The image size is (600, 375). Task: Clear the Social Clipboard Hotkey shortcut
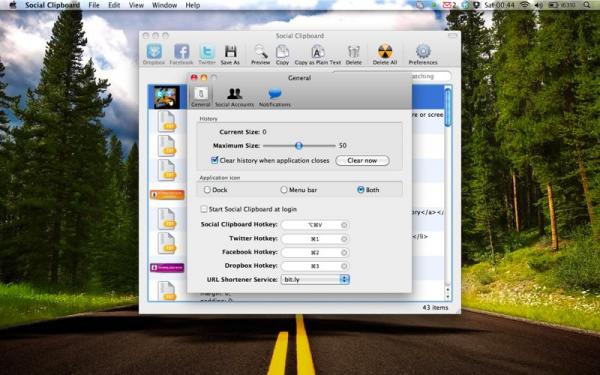(344, 225)
